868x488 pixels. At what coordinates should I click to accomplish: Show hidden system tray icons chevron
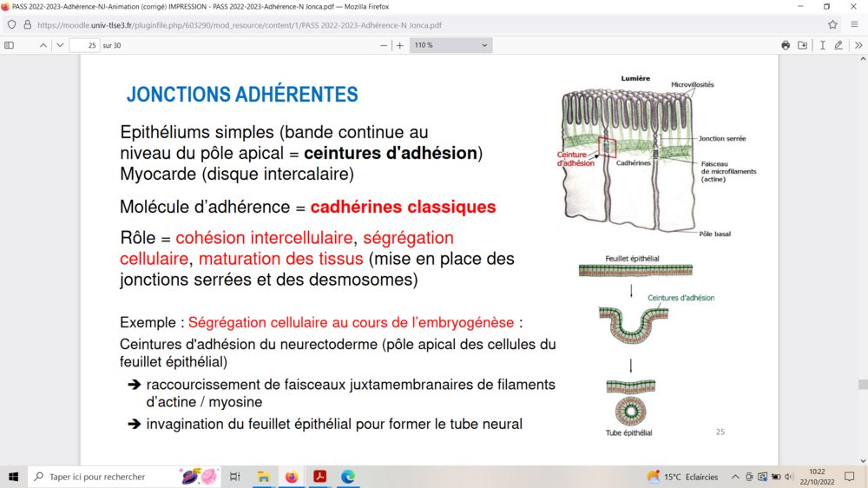(735, 477)
